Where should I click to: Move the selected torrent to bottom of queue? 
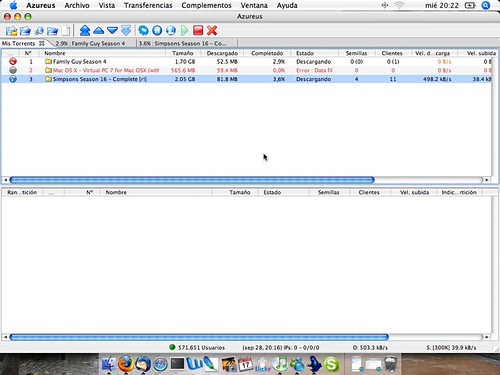tap(126, 31)
